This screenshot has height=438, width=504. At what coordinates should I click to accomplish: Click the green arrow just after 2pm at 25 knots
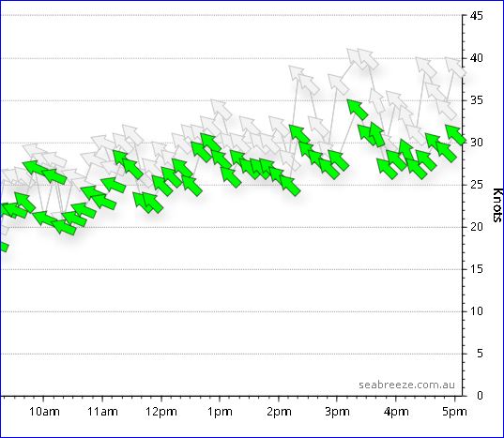click(290, 186)
